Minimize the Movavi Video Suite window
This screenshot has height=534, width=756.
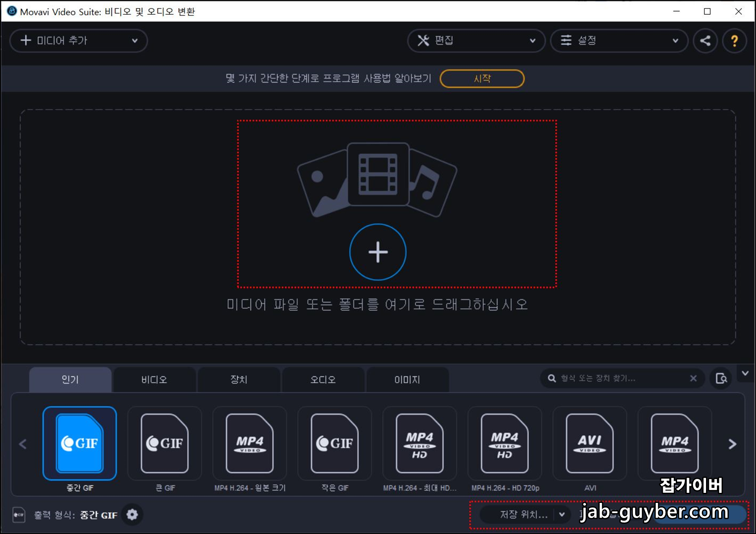click(x=676, y=11)
